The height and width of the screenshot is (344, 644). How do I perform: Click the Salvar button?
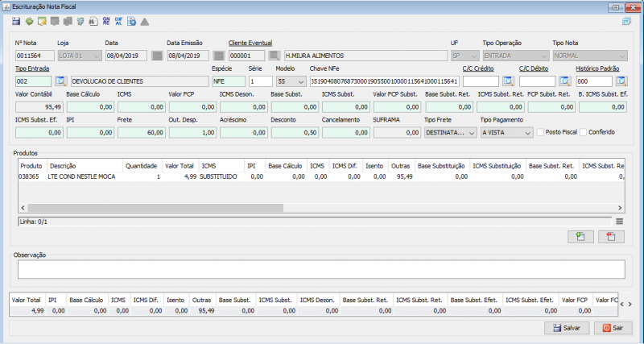pos(567,328)
